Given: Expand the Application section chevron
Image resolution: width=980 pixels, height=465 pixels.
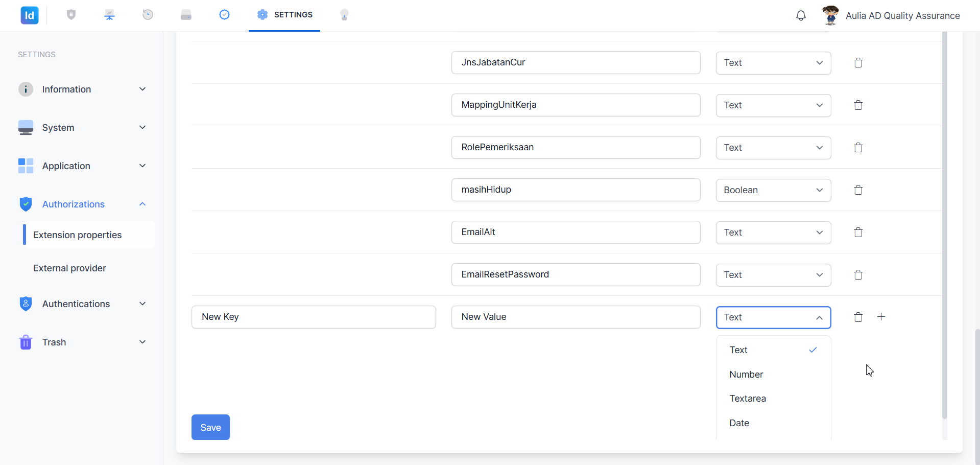Looking at the screenshot, I should (x=142, y=166).
